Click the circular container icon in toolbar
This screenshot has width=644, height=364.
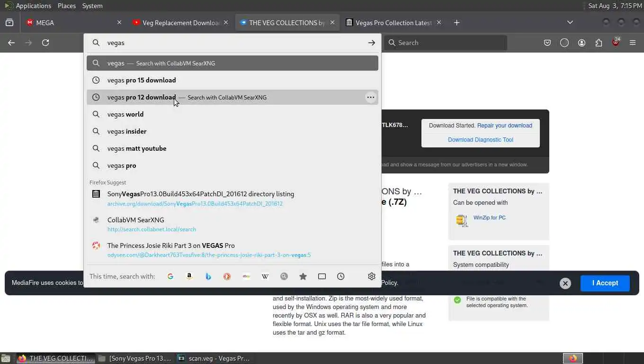tap(564, 43)
